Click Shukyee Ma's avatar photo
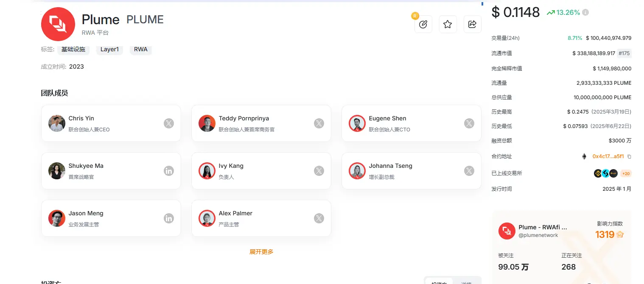The image size is (644, 284). (x=57, y=171)
